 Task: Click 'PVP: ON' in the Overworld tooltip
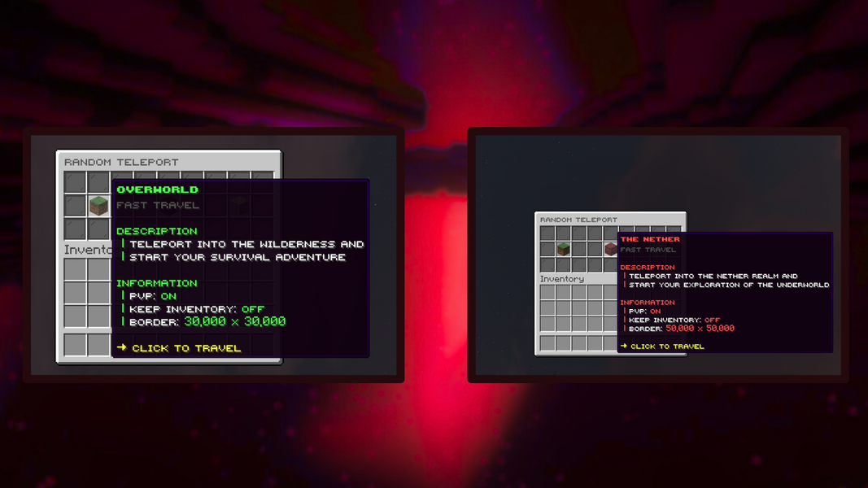coord(153,296)
